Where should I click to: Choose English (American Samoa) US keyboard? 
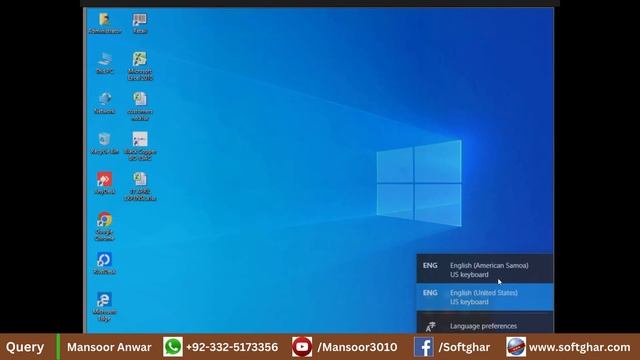coord(484,269)
